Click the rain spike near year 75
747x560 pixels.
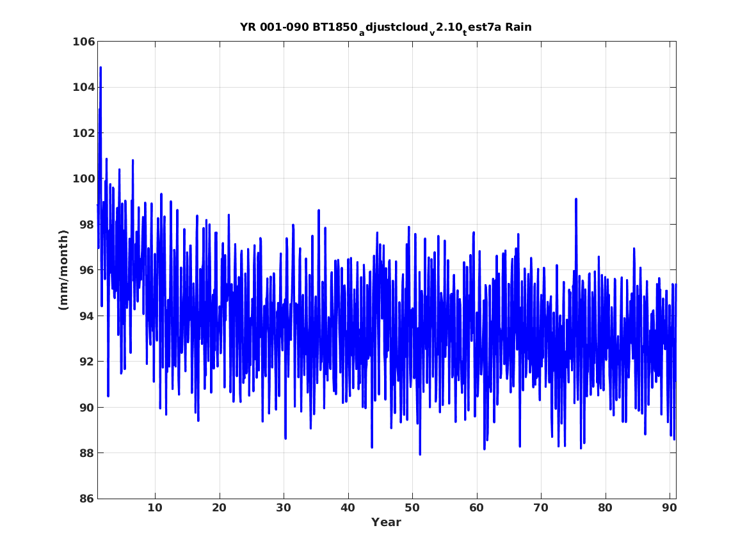click(576, 199)
